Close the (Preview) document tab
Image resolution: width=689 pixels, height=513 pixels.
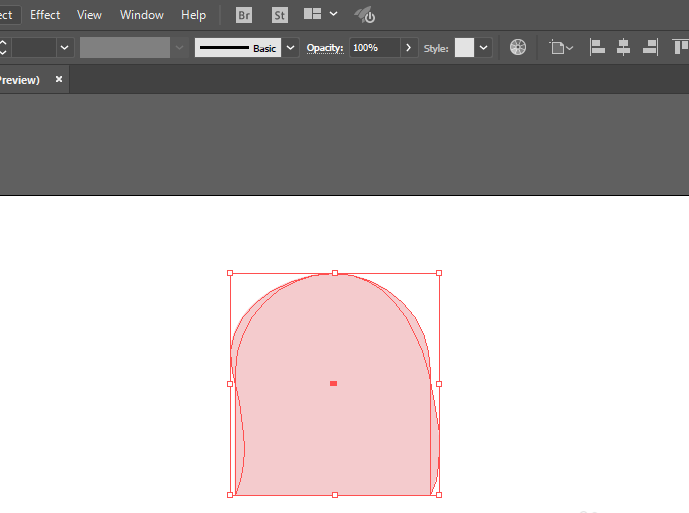click(x=59, y=79)
